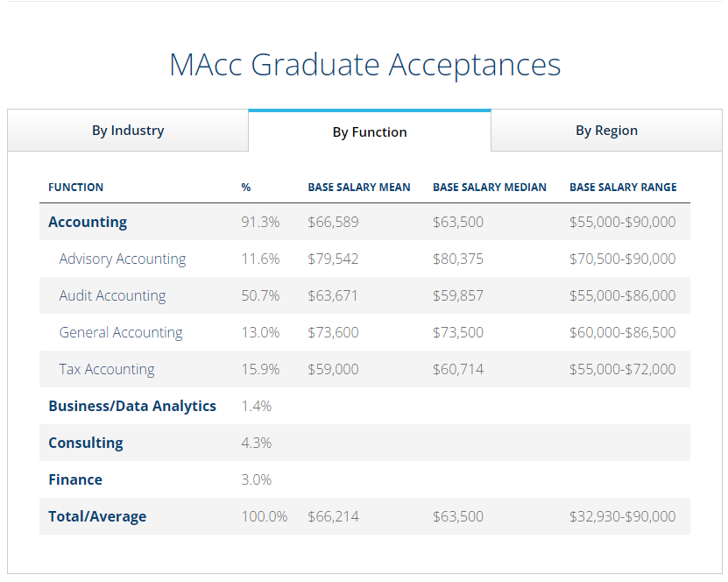Select the Business/Data Analytics row label

point(132,406)
